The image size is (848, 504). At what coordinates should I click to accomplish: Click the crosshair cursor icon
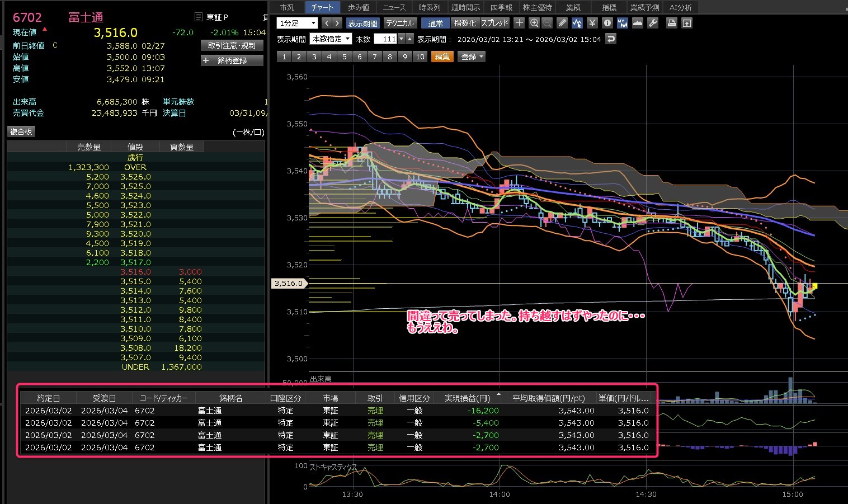coord(519,23)
